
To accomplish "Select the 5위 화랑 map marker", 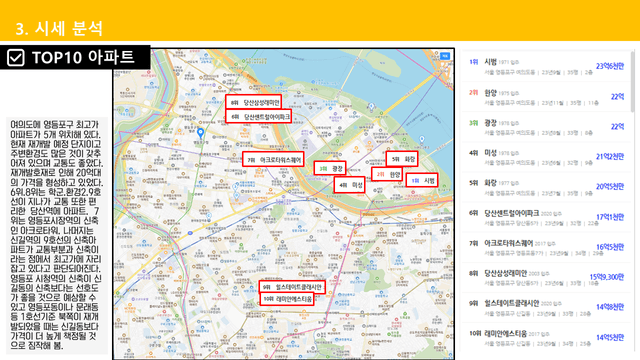I will (402, 159).
